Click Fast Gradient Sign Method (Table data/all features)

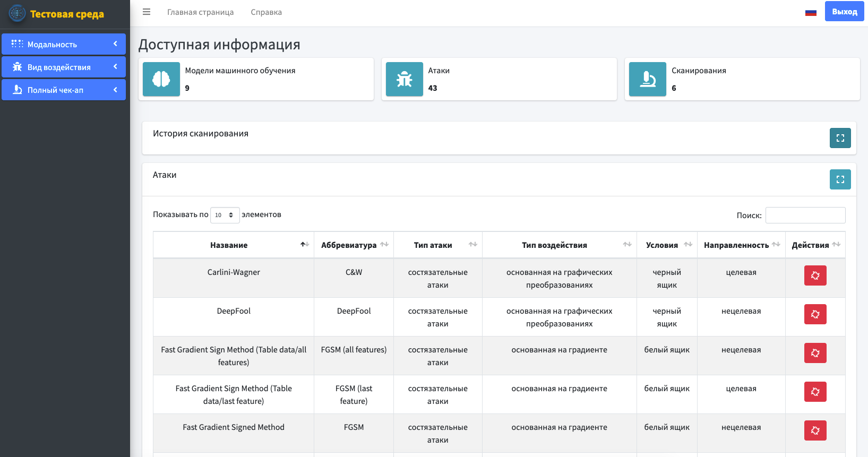point(234,356)
